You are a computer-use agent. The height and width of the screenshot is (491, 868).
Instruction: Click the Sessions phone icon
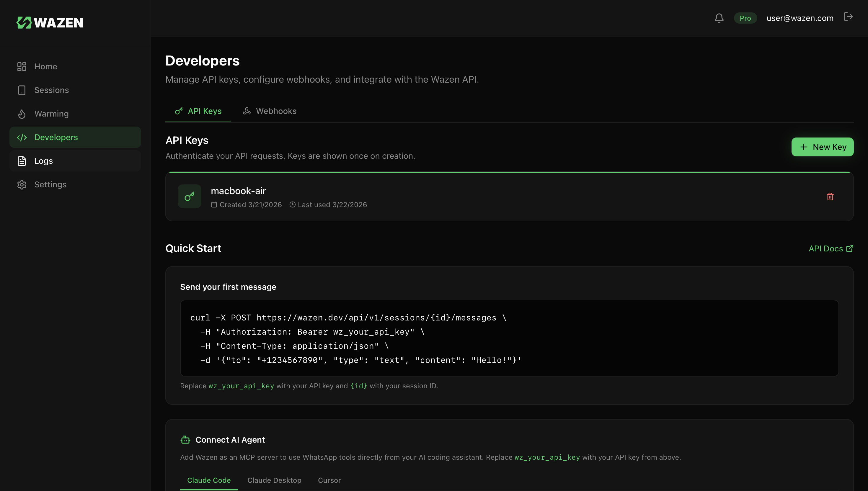click(22, 90)
